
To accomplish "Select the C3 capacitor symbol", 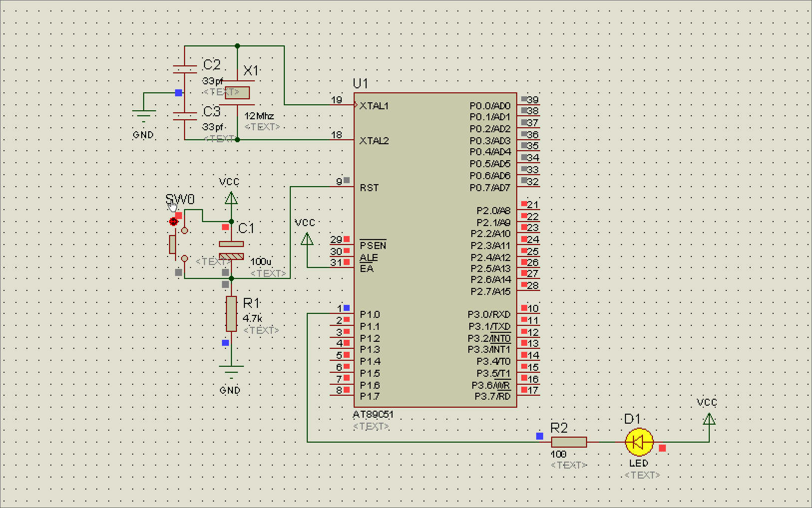I will (x=185, y=116).
